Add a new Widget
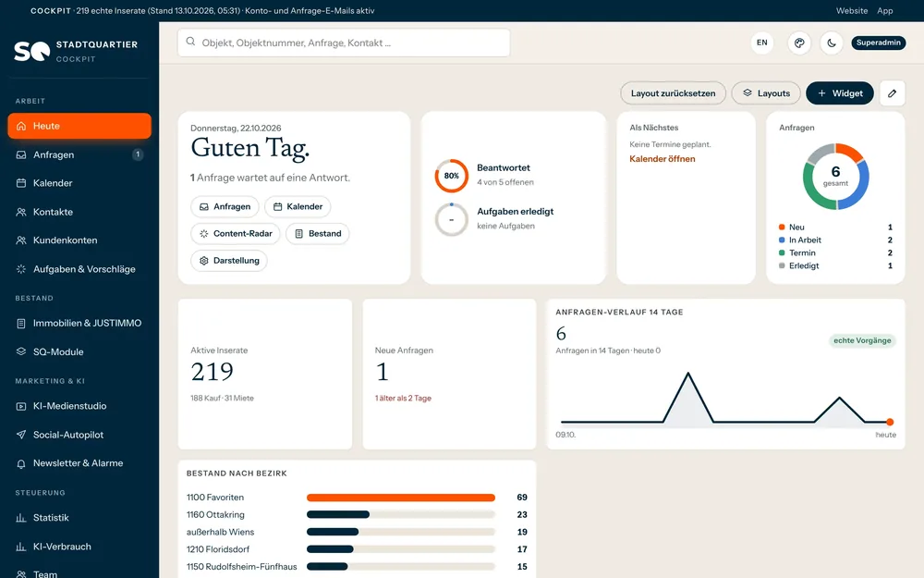 pyautogui.click(x=840, y=93)
